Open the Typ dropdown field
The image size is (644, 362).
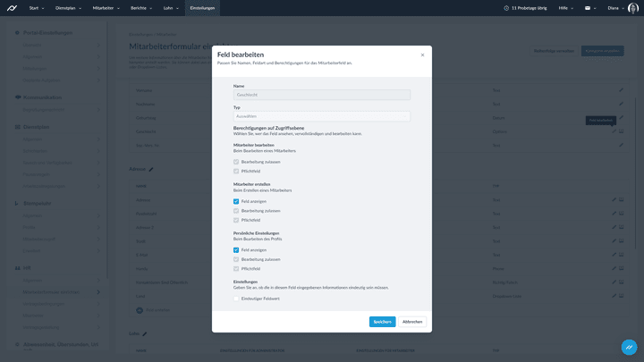tap(321, 116)
